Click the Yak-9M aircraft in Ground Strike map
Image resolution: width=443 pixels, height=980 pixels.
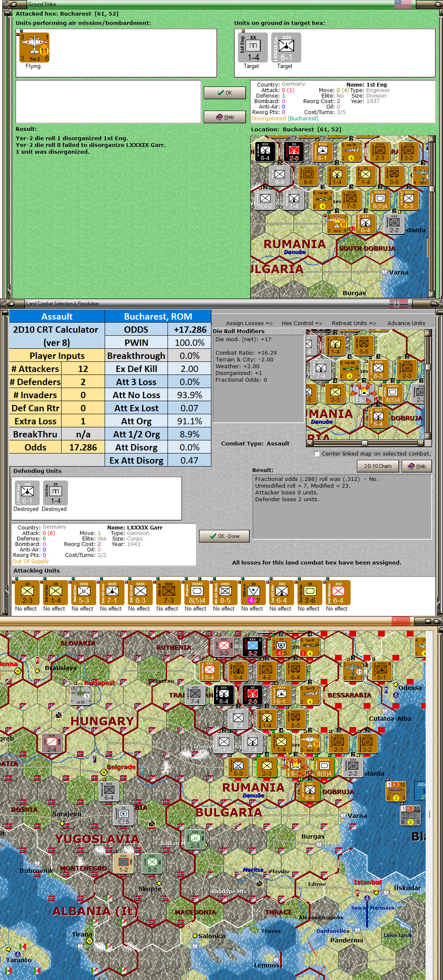322,200
